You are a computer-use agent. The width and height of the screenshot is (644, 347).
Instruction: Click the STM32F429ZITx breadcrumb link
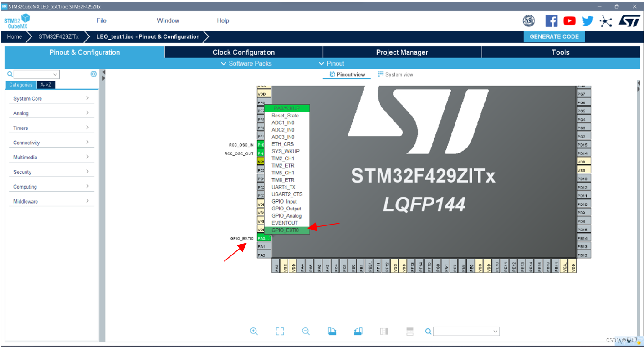(58, 36)
